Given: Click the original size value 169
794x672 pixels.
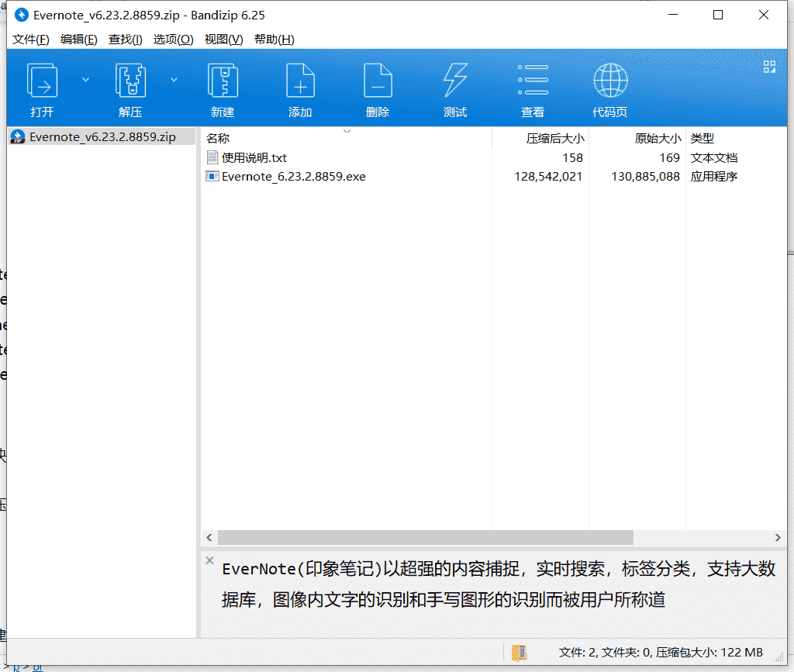Looking at the screenshot, I should point(669,158).
